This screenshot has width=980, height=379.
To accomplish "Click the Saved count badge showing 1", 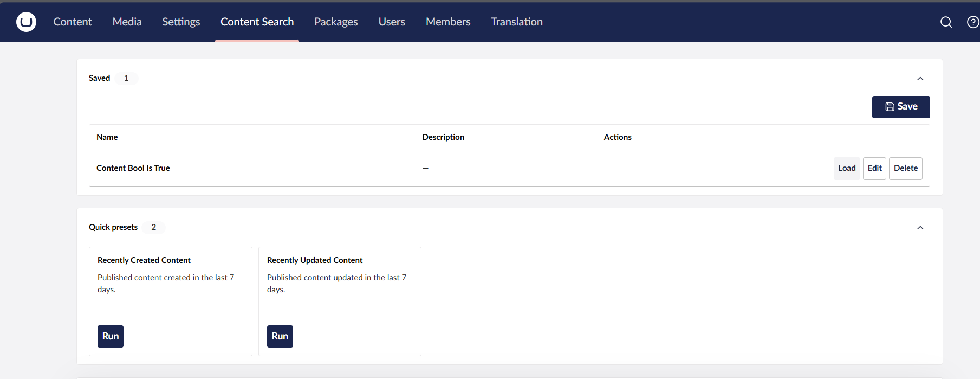I will [126, 78].
